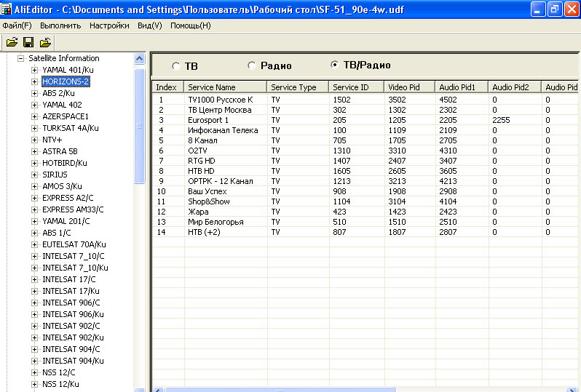The width and height of the screenshot is (581, 392).
Task: Sort by Service ID column header
Action: 356,87
